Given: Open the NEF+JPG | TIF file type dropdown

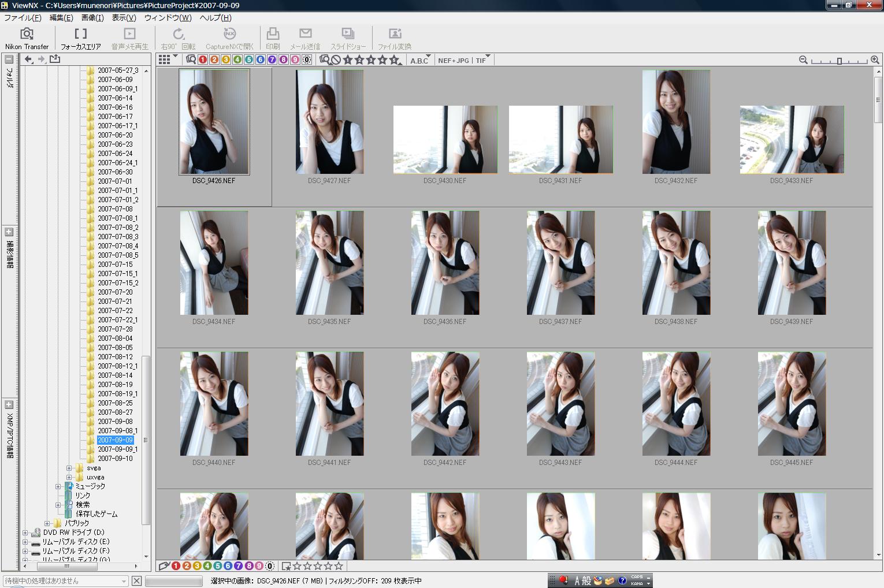Looking at the screenshot, I should [464, 60].
